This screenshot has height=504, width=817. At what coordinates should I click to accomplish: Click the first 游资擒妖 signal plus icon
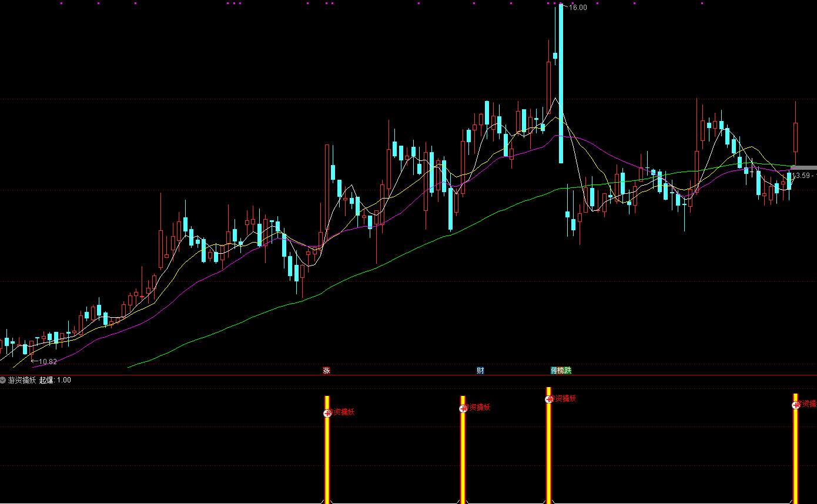pos(327,413)
